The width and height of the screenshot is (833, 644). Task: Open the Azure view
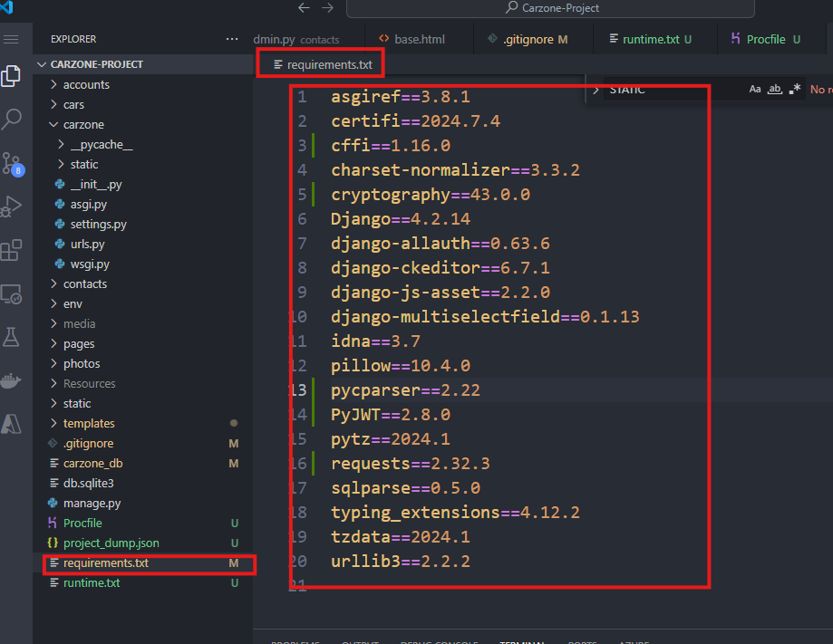tap(11, 424)
